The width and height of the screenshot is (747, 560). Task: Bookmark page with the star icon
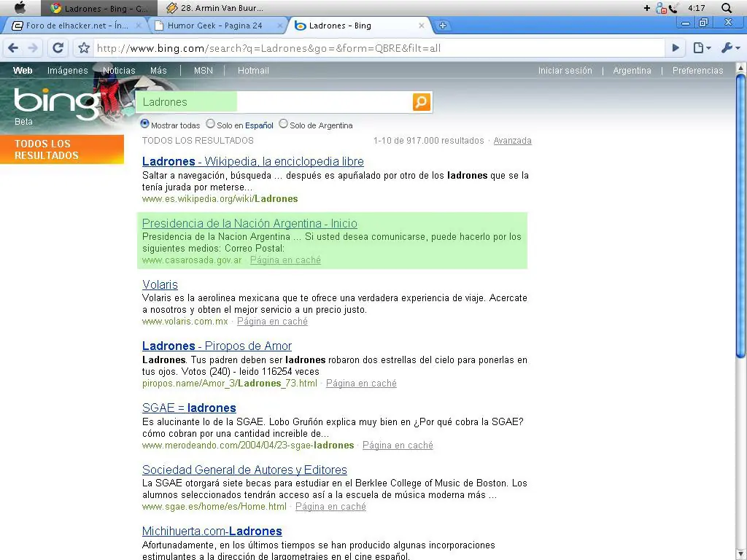[x=84, y=47]
